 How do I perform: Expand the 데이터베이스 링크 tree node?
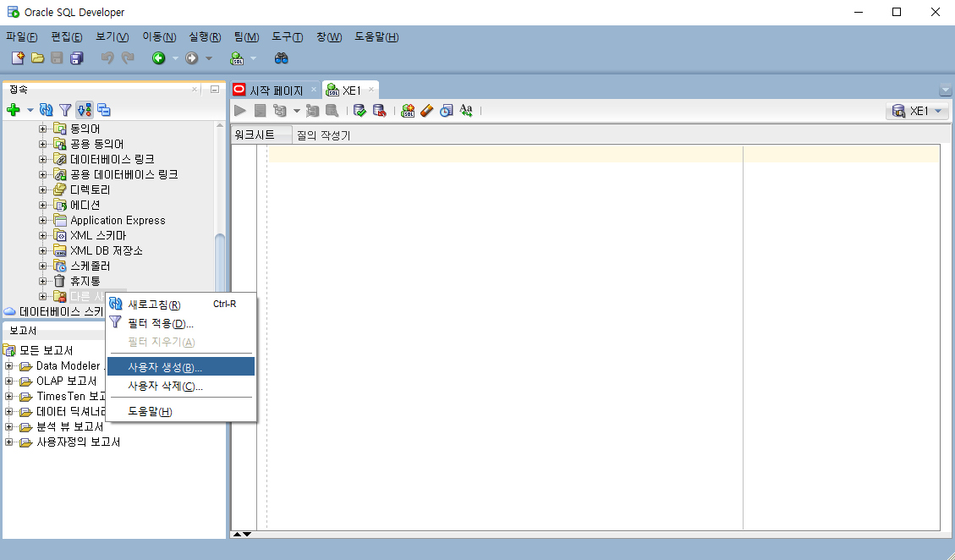pyautogui.click(x=42, y=159)
